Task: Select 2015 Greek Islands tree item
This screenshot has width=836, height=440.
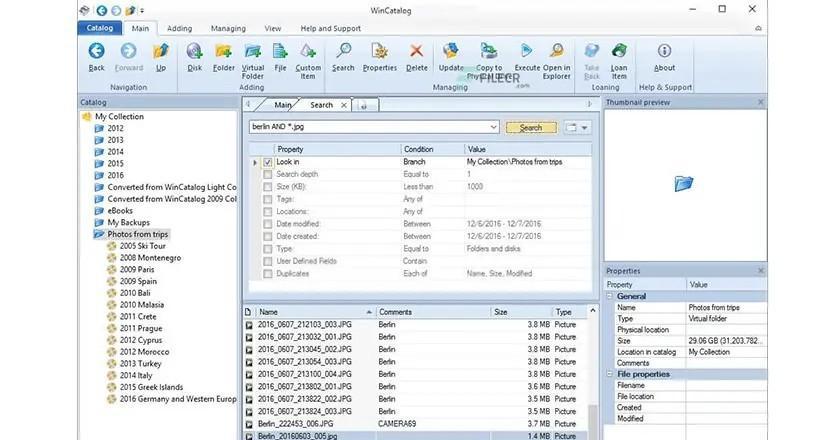Action: 151,387
